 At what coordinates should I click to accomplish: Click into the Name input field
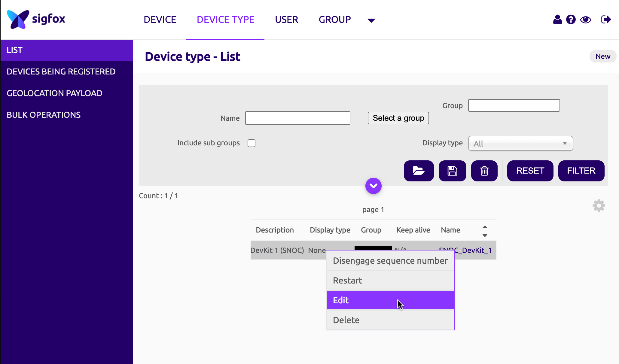point(297,118)
